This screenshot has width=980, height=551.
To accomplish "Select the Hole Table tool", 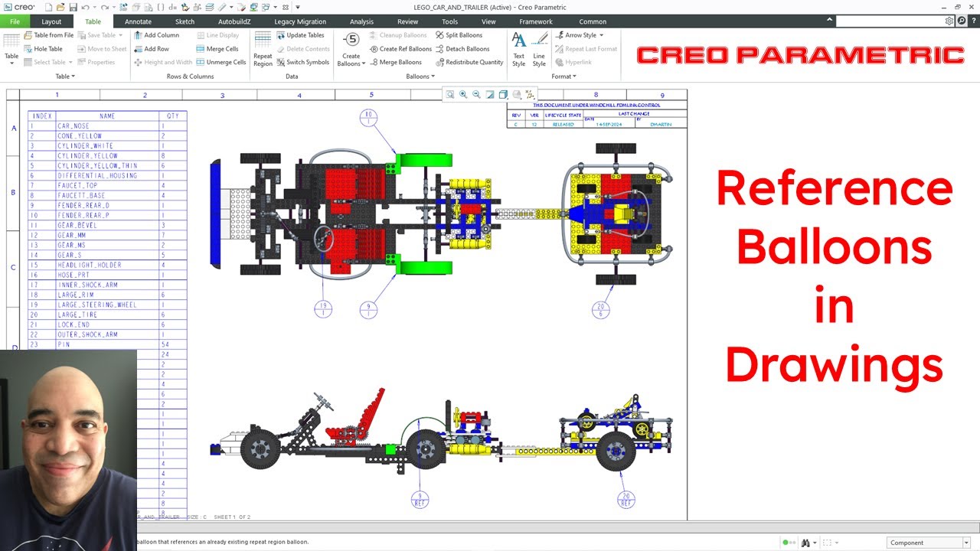I will click(42, 49).
